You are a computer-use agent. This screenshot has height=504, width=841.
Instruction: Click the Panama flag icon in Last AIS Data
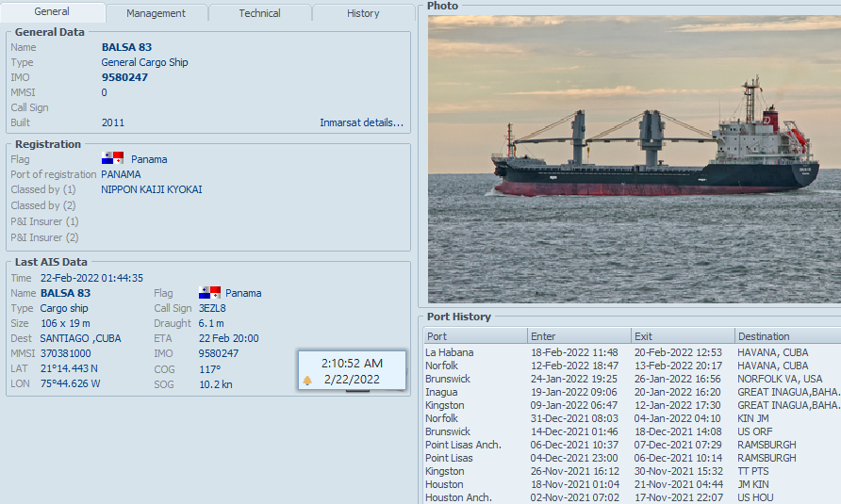(209, 292)
